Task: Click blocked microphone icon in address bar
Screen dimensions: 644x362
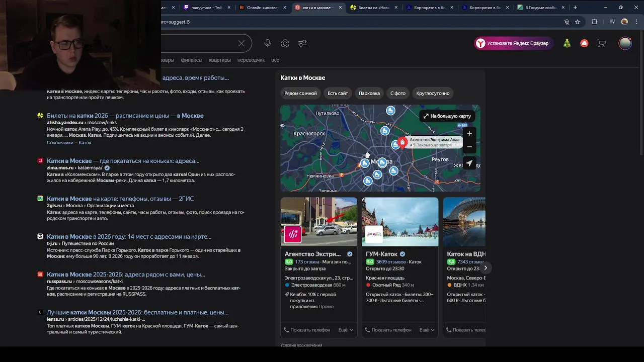Action: [567, 22]
